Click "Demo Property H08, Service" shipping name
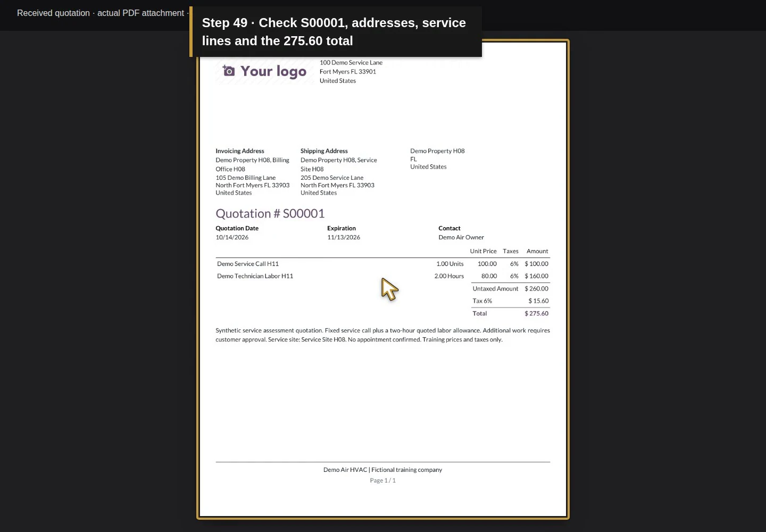Image resolution: width=766 pixels, height=532 pixels. pos(339,160)
